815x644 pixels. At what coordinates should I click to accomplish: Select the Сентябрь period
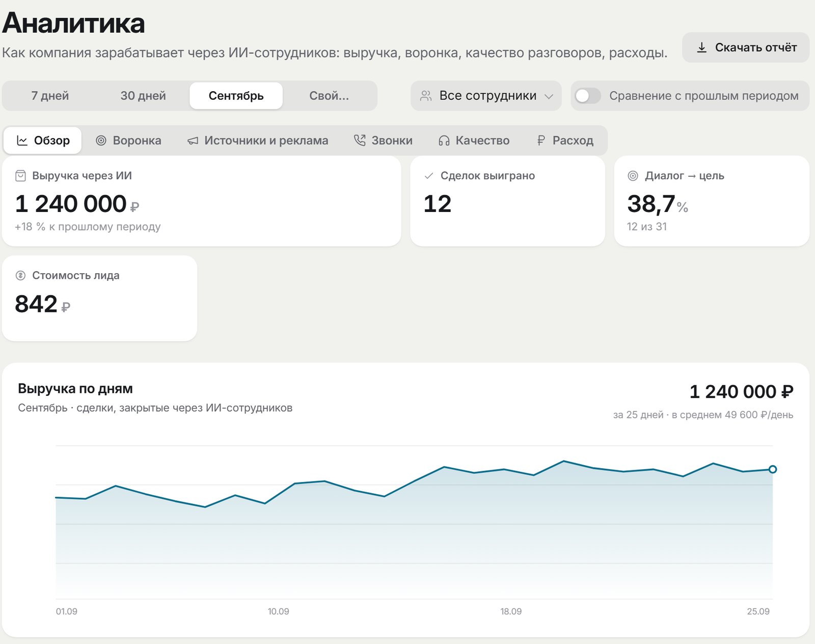point(236,96)
